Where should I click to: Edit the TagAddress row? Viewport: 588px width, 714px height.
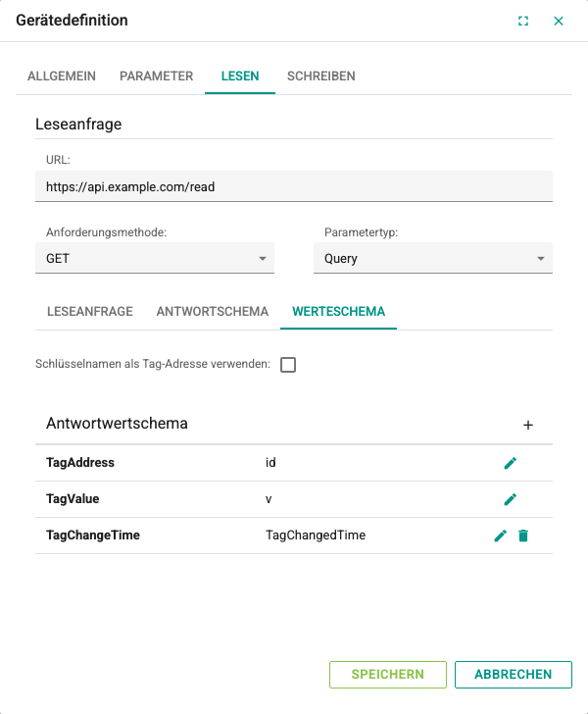[511, 463]
